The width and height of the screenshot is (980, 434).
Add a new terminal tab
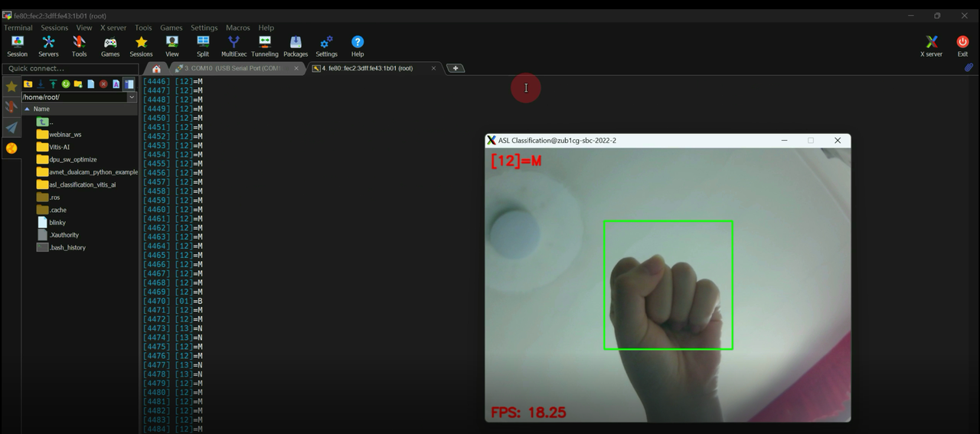click(455, 68)
